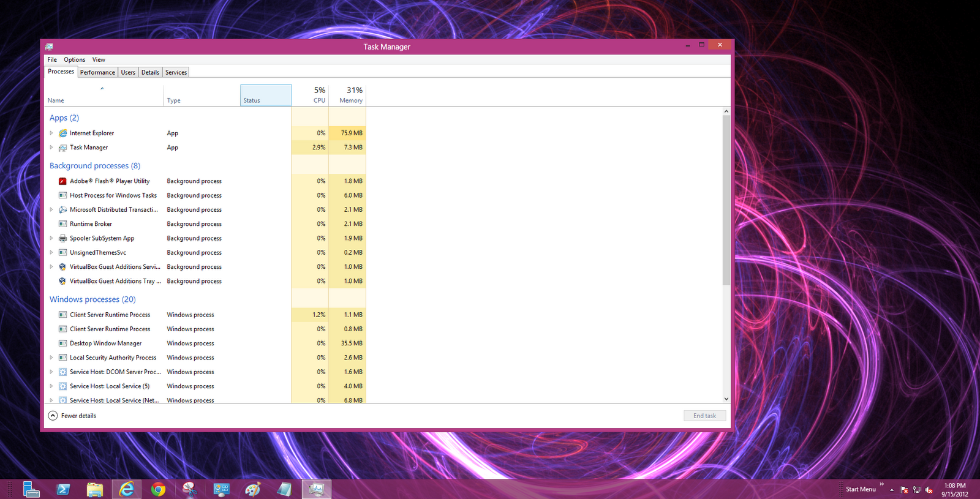Click the UnsignedThemesSvc process icon
Image resolution: width=980 pixels, height=499 pixels.
pos(62,252)
